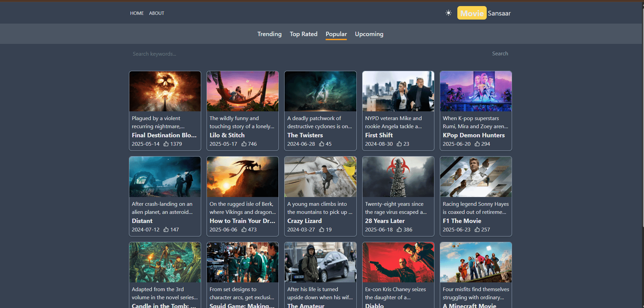Click the release date '2024-07-12'
Screen dimensions: 644x308
click(x=145, y=230)
